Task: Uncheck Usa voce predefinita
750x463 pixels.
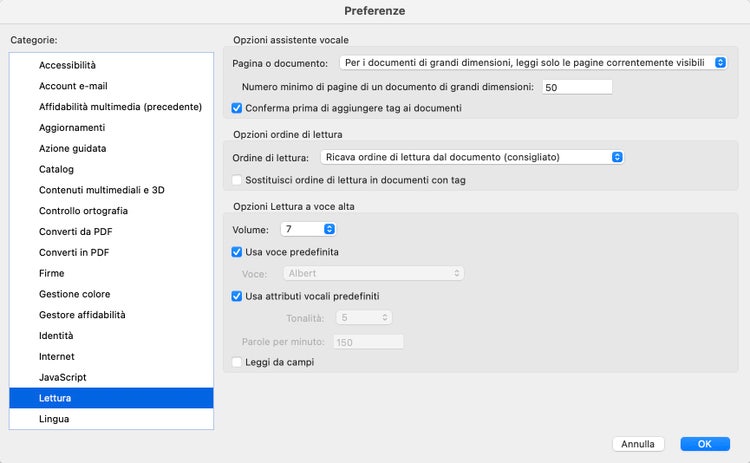Action: 237,252
